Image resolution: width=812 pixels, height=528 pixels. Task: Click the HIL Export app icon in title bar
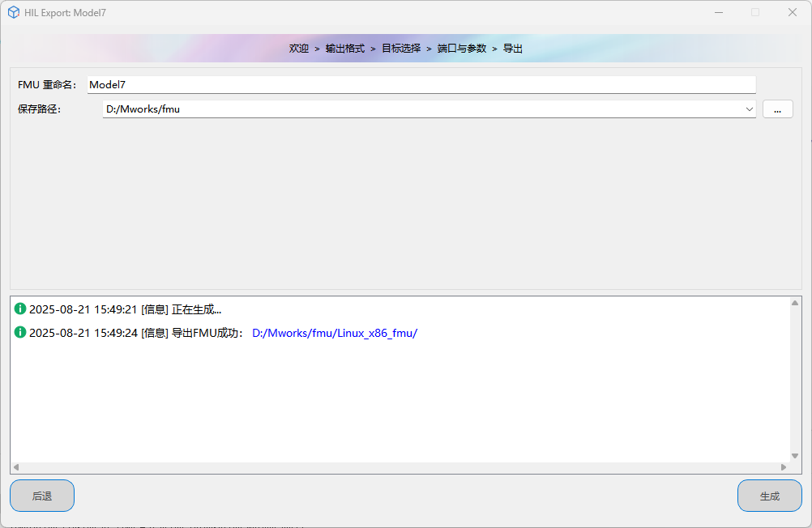(x=14, y=12)
